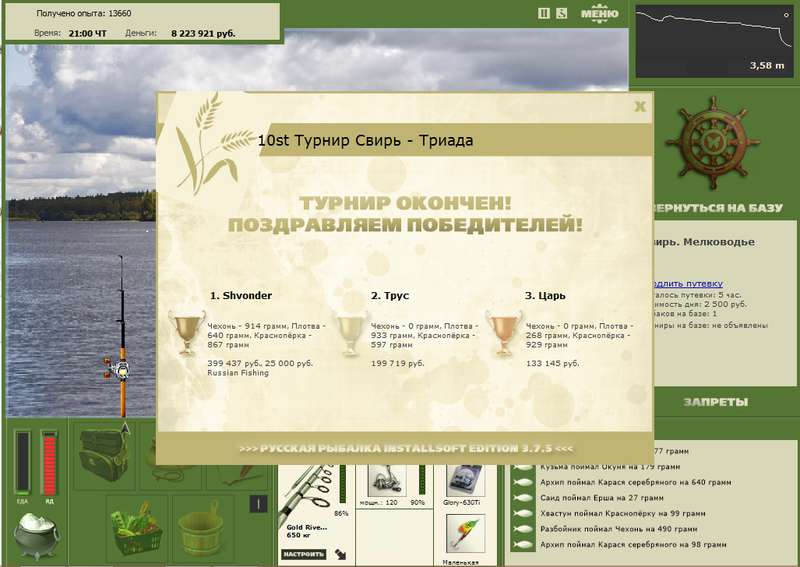The height and width of the screenshot is (567, 800).
Task: Click the ship steering wheel icon
Action: (x=712, y=142)
